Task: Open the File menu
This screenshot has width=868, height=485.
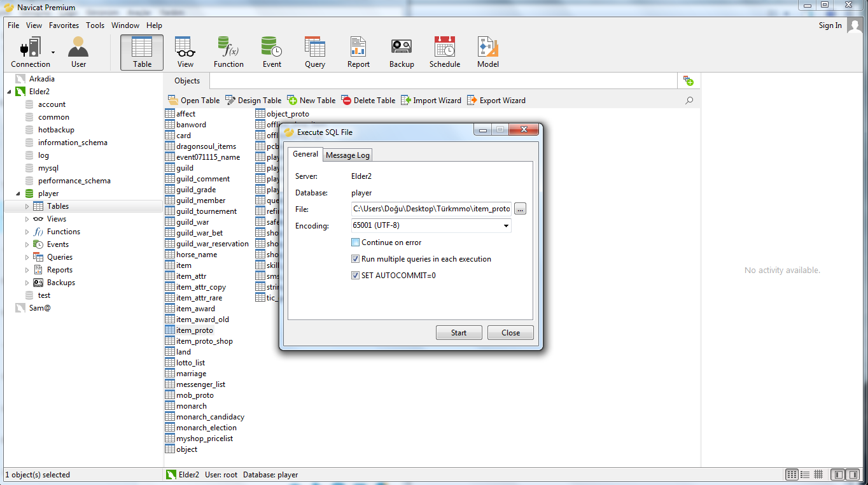Action: [13, 25]
